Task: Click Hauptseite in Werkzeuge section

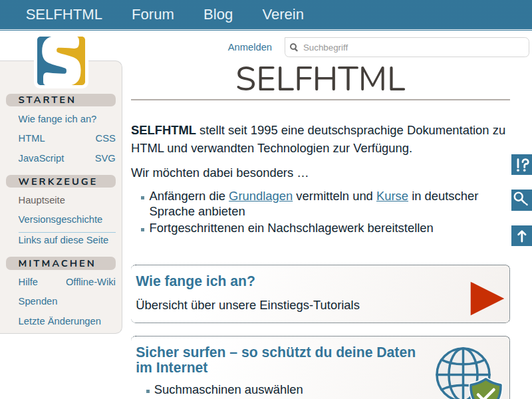Action: 41,200
